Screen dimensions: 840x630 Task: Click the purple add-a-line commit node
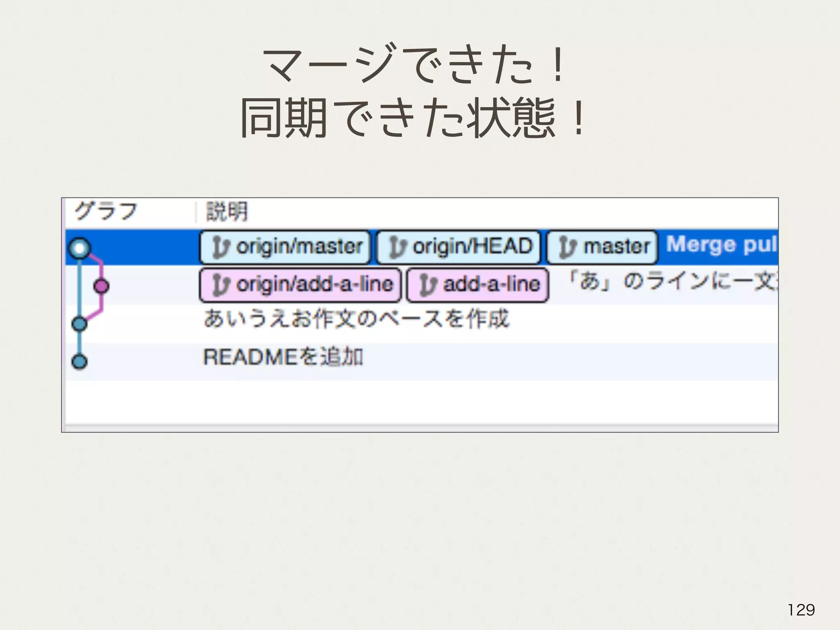click(101, 286)
